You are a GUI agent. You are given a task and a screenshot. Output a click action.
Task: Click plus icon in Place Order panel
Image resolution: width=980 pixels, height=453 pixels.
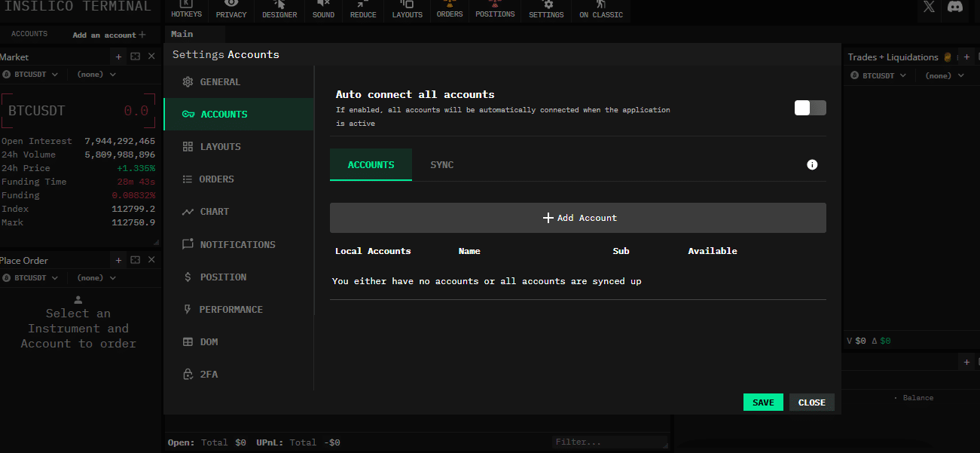pos(118,260)
